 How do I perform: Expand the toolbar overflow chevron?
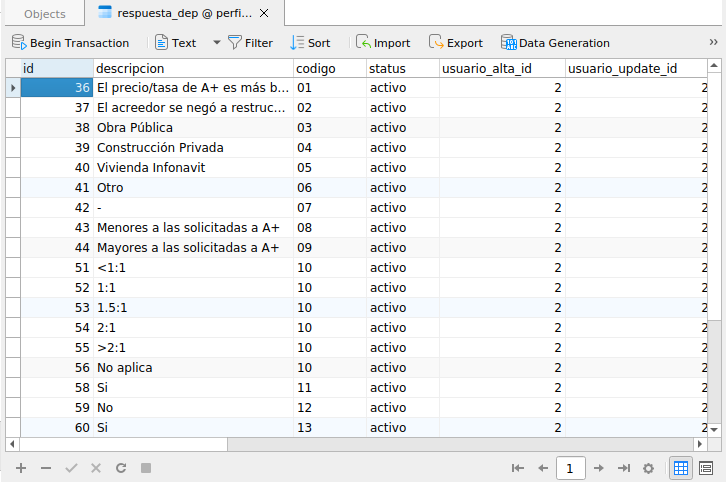(714, 42)
